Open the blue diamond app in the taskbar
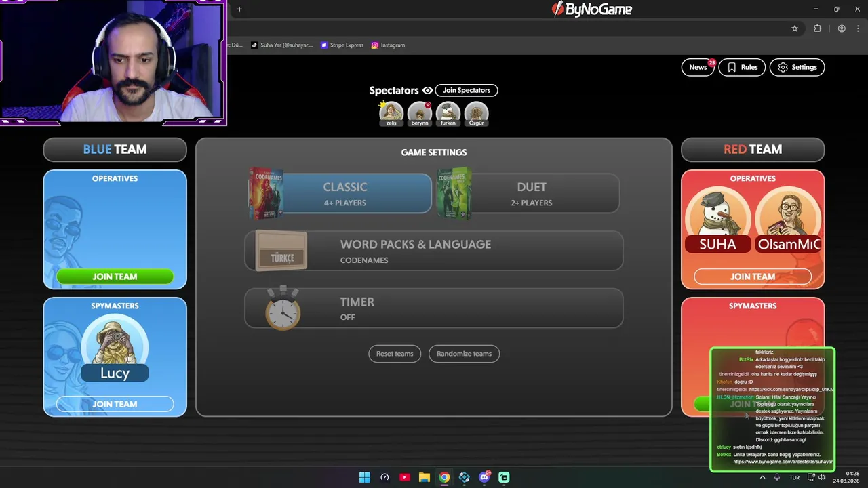The image size is (868, 488). [464, 477]
